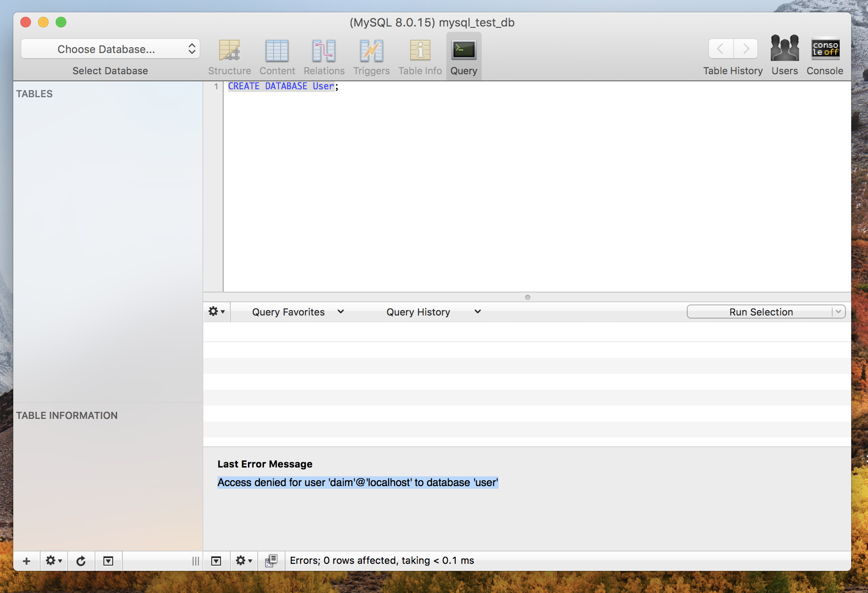Refresh the tables list

pos(81,561)
